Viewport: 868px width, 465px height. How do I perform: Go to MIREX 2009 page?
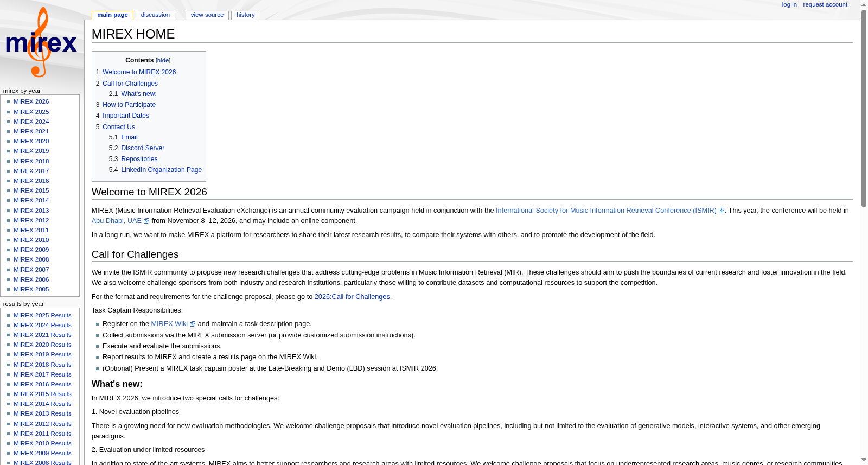point(31,250)
